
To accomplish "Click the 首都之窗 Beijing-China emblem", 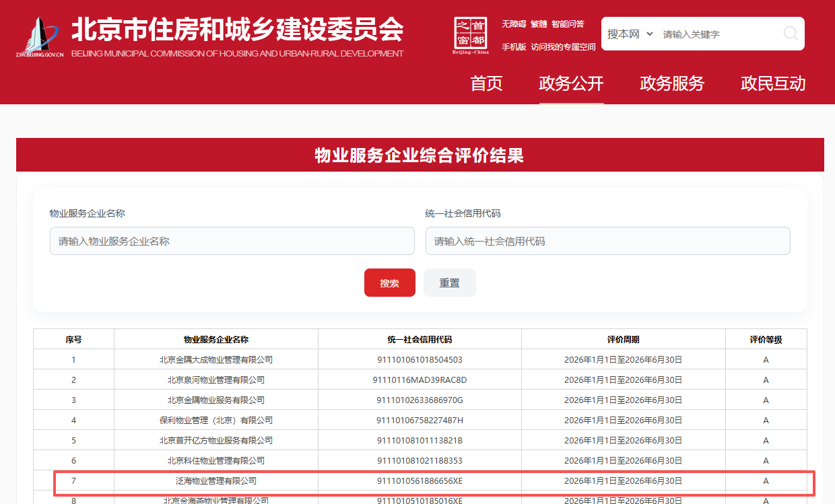I will [x=471, y=36].
